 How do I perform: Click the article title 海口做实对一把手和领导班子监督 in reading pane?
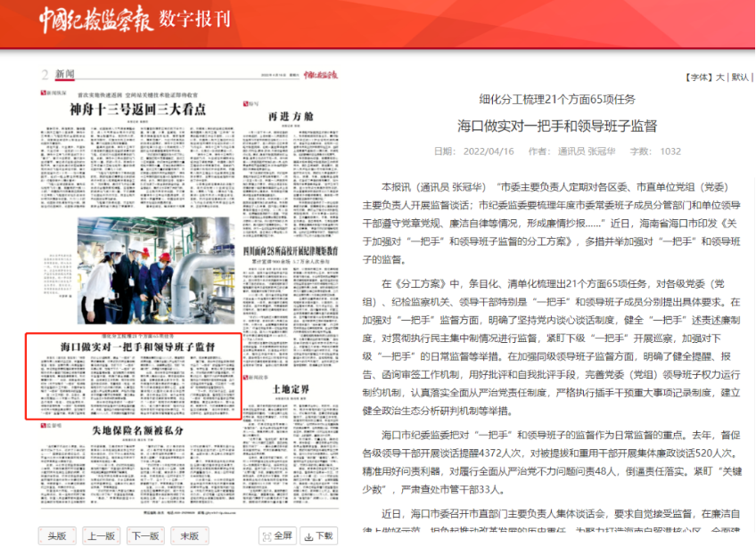point(557,126)
